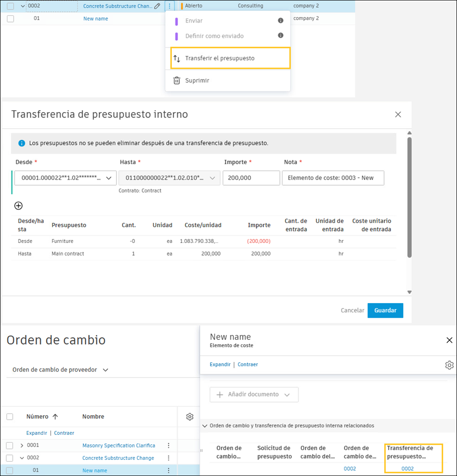Click the Guardar button
Image resolution: width=457 pixels, height=476 pixels.
[x=385, y=310]
